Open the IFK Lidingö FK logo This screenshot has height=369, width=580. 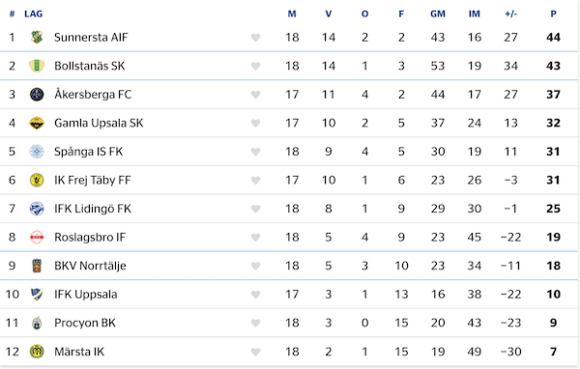(x=37, y=209)
